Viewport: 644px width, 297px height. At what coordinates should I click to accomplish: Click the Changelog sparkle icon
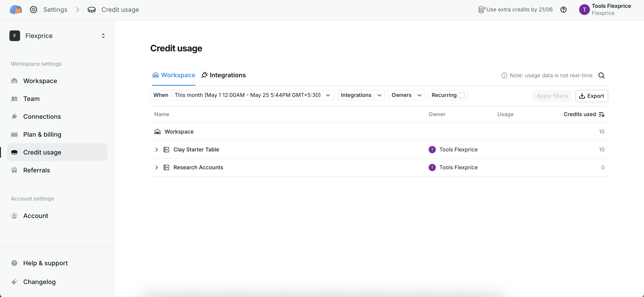[x=14, y=282]
